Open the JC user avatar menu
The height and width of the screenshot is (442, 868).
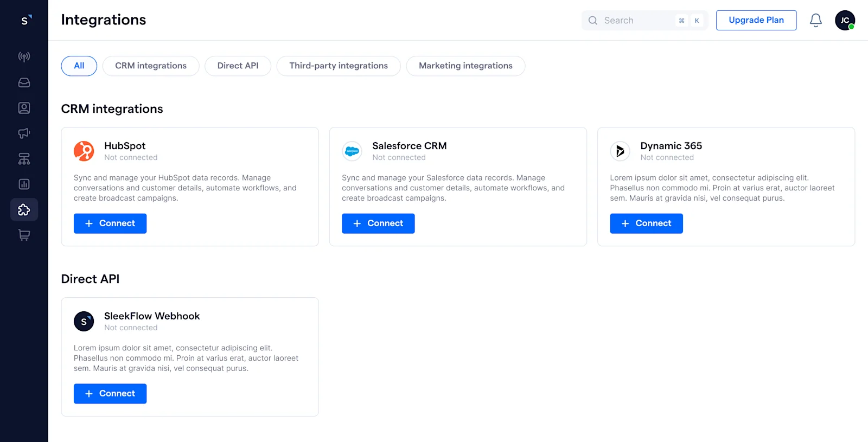(x=845, y=21)
